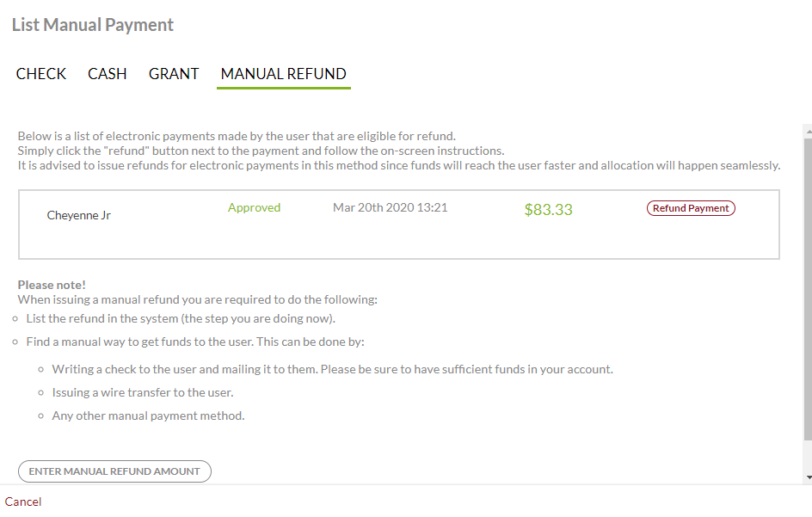Select the GRANT tab

pos(174,74)
